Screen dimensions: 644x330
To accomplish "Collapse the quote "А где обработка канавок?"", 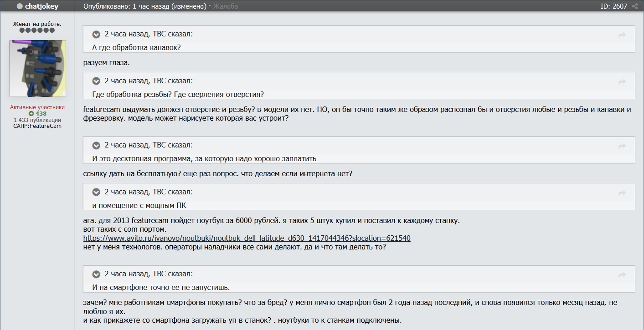I will click(96, 34).
